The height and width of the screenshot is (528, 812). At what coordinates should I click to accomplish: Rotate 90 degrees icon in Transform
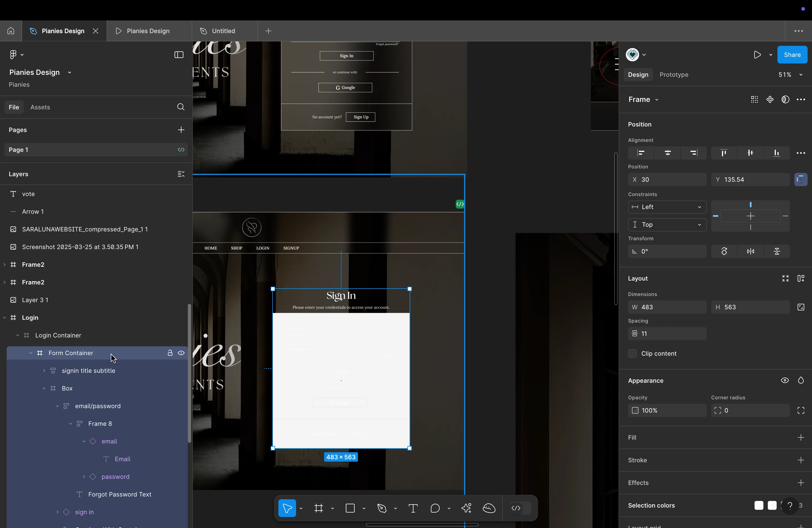(x=724, y=251)
